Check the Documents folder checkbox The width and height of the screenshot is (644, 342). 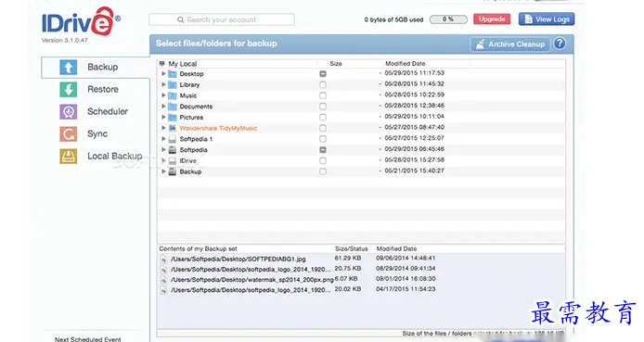click(323, 107)
